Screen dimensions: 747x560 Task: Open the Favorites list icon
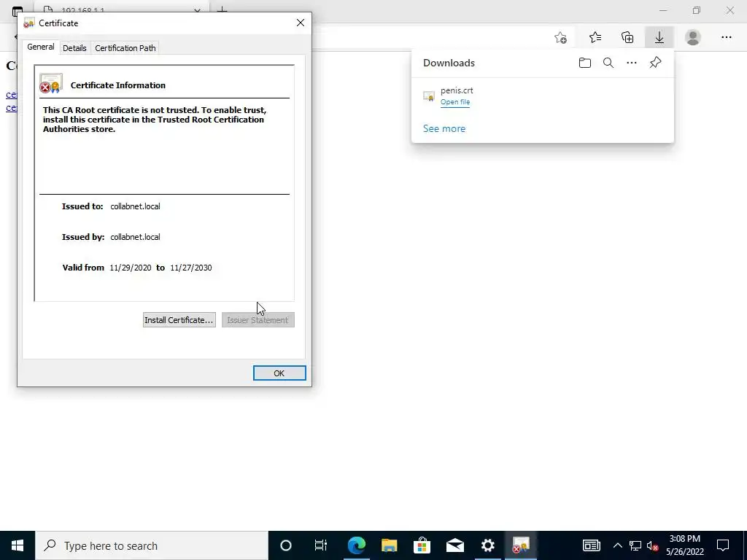coord(595,37)
